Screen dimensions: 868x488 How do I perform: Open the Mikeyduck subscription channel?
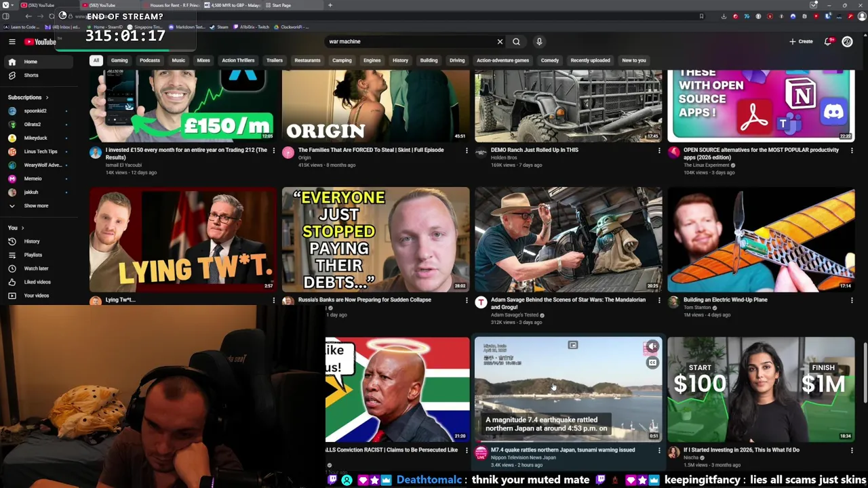coord(35,138)
